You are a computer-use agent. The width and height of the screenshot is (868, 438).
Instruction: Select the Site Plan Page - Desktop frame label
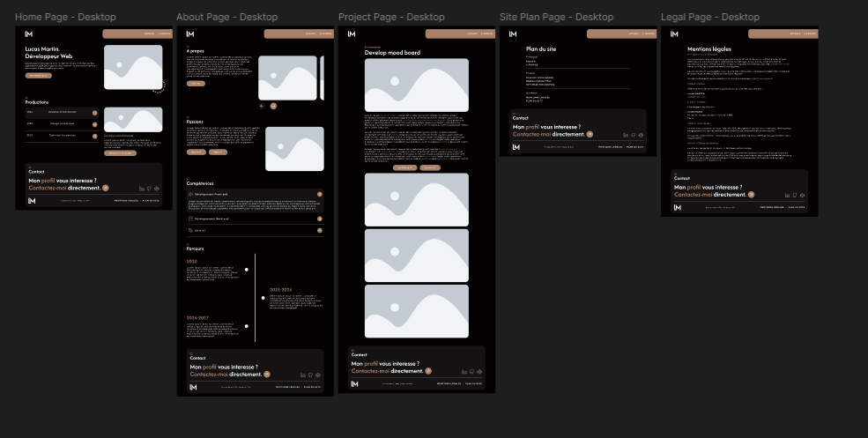(556, 18)
